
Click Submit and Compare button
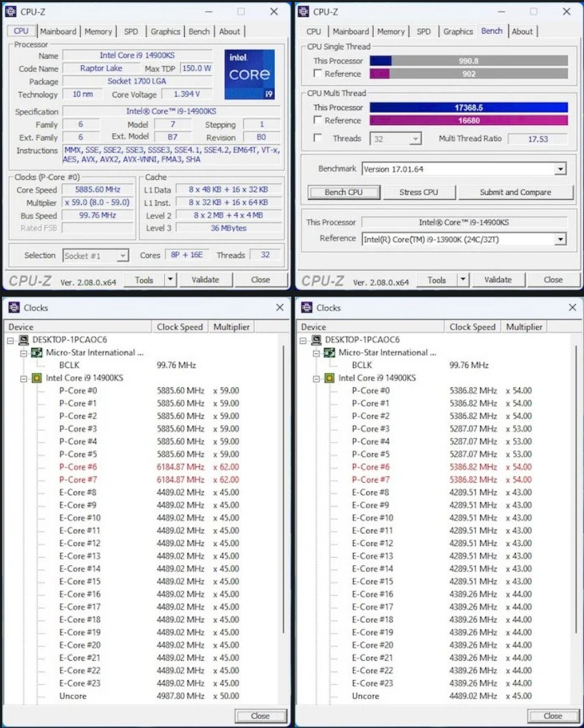[x=516, y=192]
